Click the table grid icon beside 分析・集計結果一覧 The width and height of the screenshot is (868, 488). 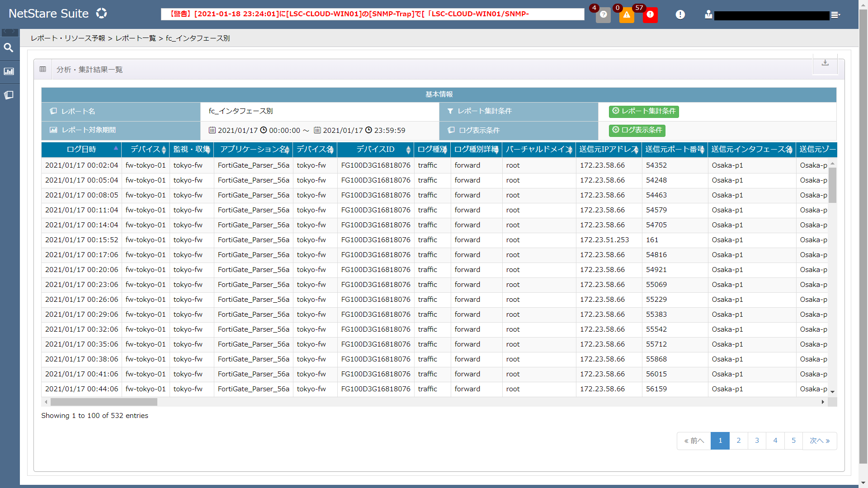(42, 69)
